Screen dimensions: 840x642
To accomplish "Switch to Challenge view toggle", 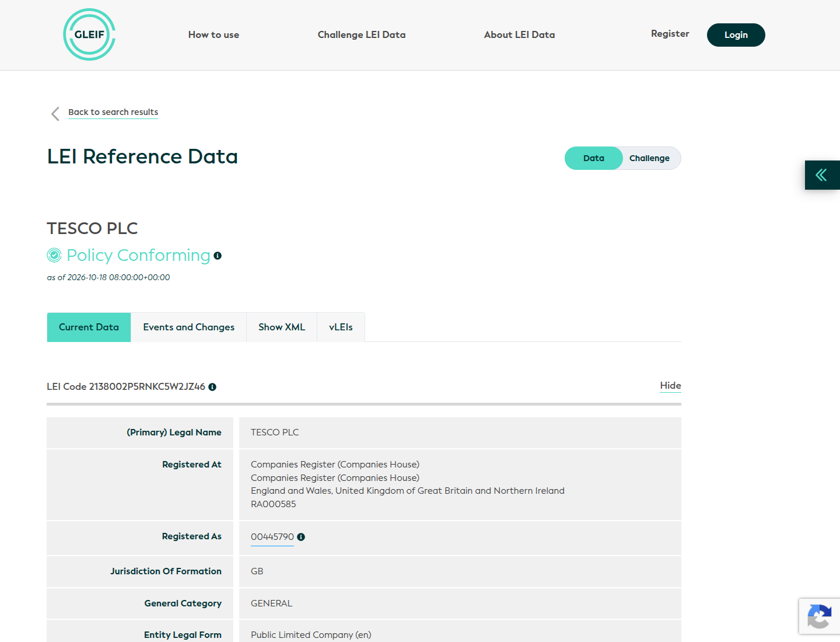I will (x=650, y=158).
